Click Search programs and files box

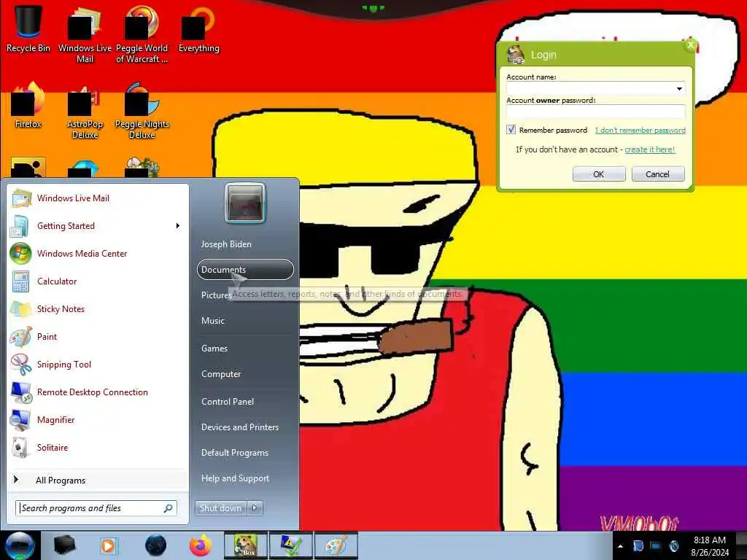(x=96, y=508)
